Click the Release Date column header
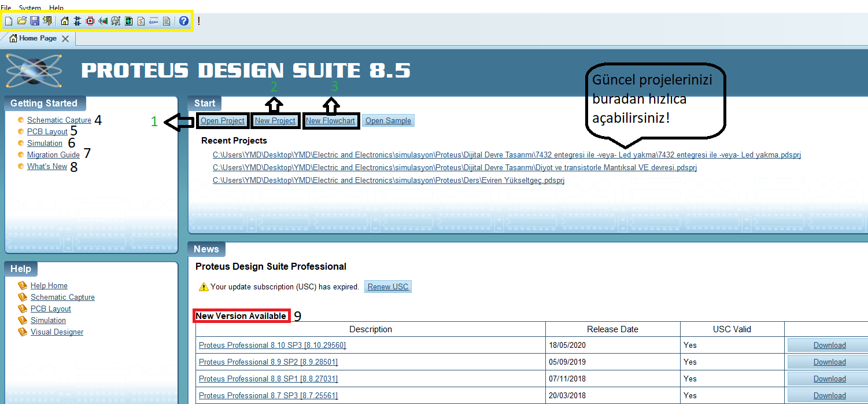The height and width of the screenshot is (404, 868). 613,329
